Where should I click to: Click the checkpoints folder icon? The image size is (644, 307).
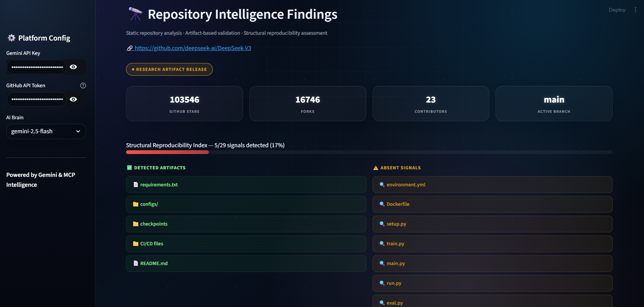136,224
